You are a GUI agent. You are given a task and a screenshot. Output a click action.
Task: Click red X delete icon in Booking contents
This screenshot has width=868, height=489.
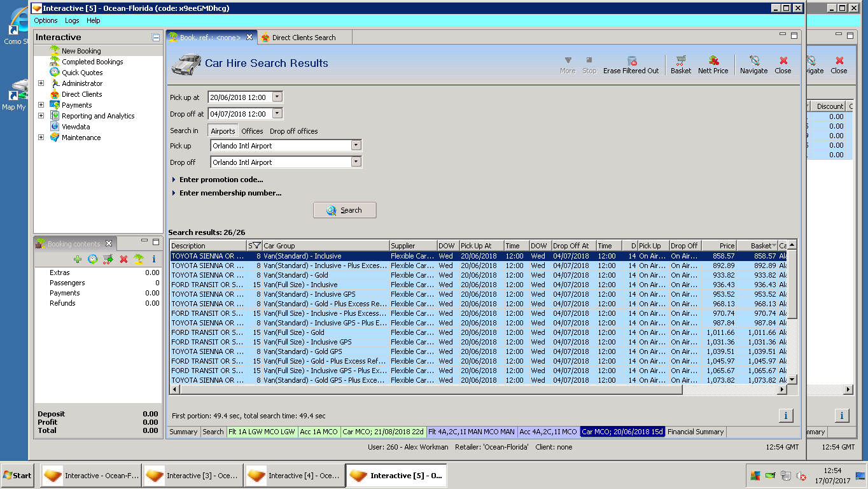tap(123, 259)
